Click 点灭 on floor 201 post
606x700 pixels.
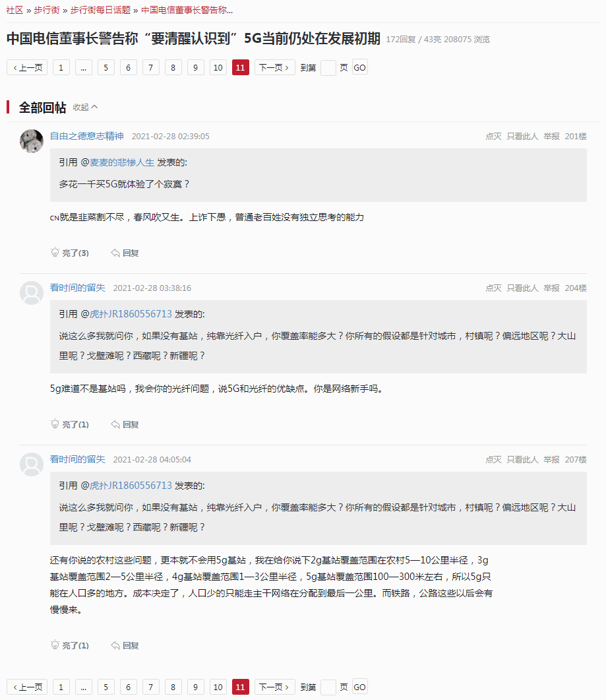[493, 137]
